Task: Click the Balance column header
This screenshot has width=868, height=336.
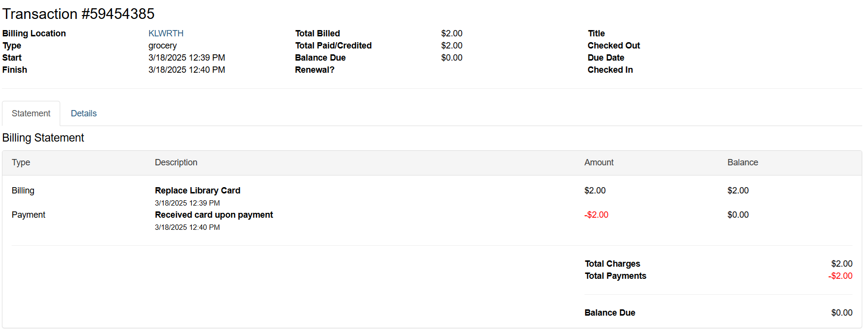Action: pyautogui.click(x=742, y=162)
